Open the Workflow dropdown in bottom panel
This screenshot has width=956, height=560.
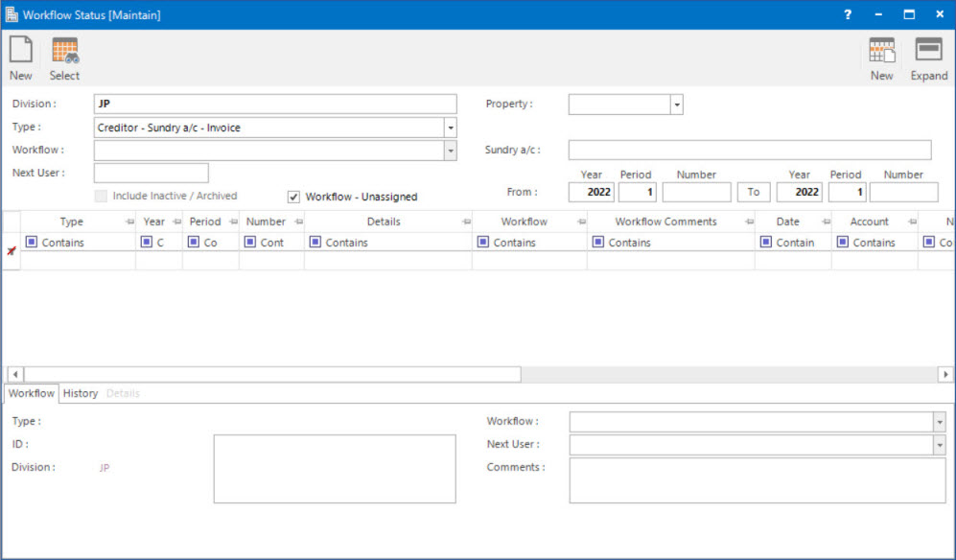[938, 422]
